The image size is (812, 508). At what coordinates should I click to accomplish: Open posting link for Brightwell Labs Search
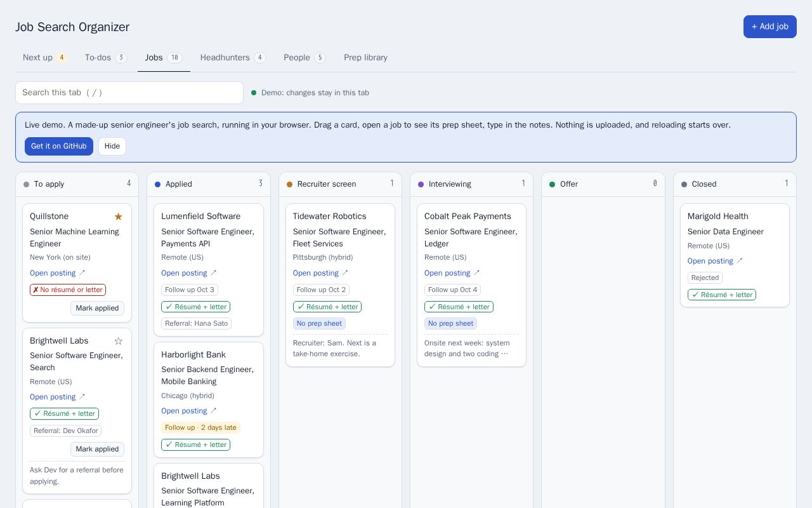[x=58, y=397]
